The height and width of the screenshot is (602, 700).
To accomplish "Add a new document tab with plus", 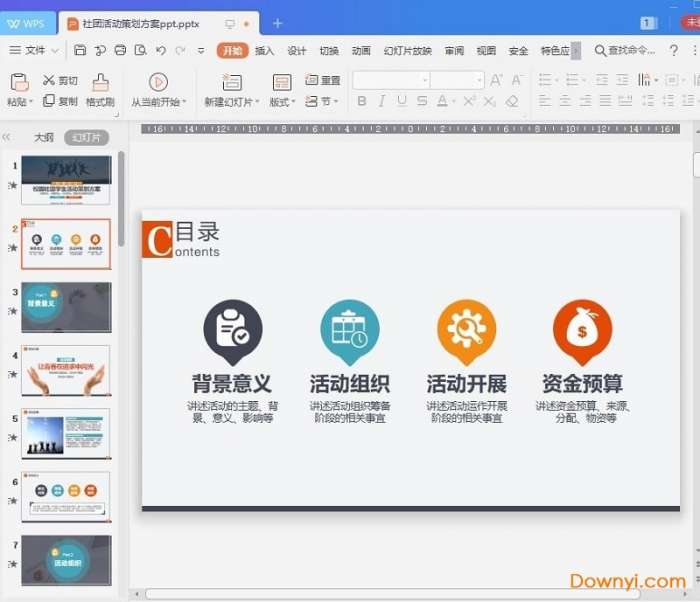I will (277, 23).
